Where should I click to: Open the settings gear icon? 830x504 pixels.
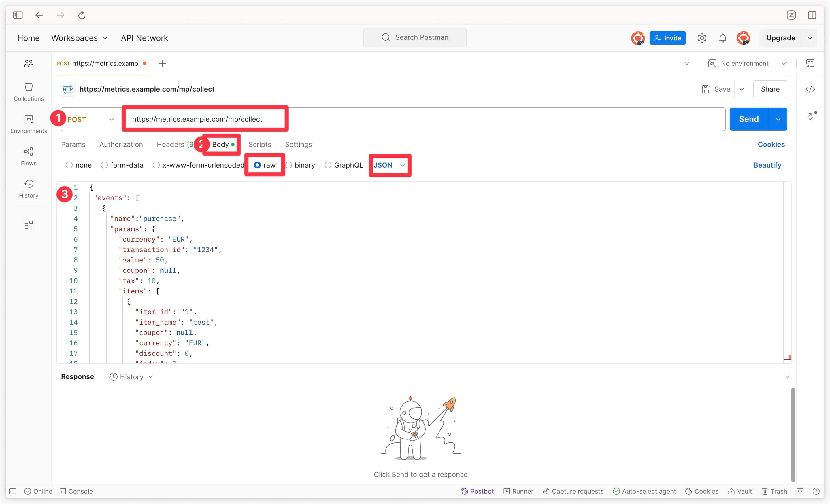[x=702, y=38]
